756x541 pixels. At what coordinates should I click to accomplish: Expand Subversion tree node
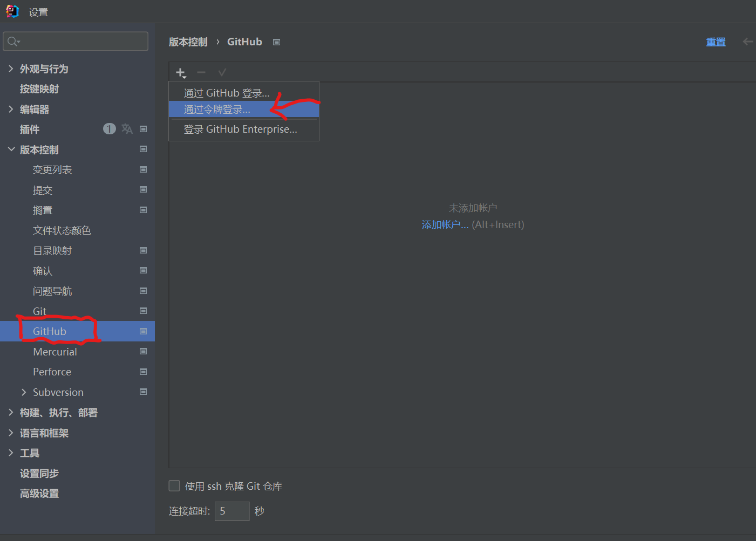pos(24,392)
